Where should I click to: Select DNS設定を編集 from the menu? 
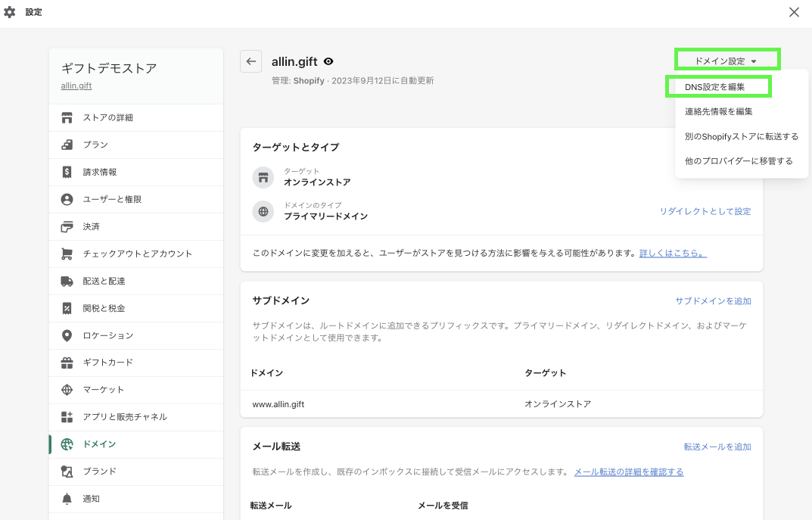click(715, 87)
